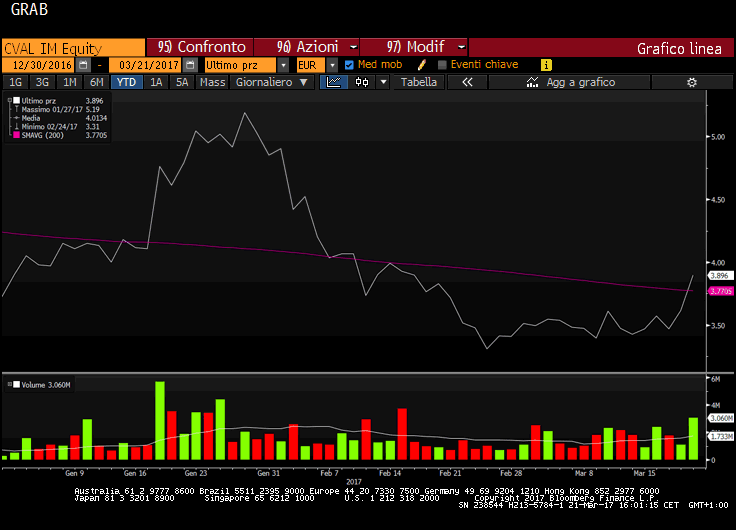
Task: Select the YTD time range
Action: pyautogui.click(x=126, y=83)
